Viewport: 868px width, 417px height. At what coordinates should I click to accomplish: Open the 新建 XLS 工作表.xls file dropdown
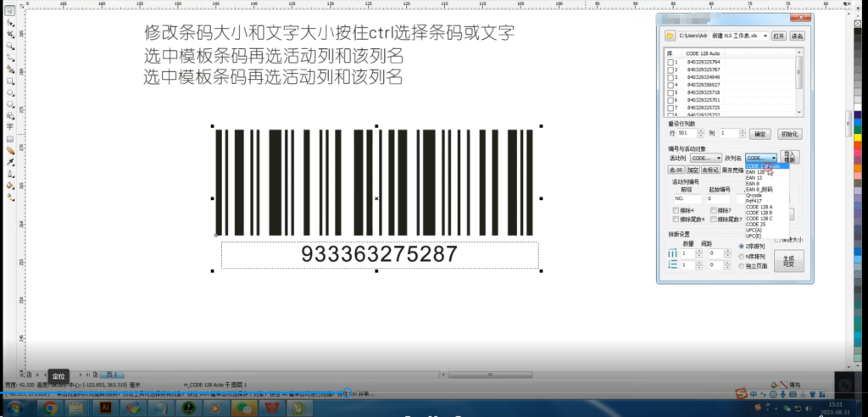[x=765, y=36]
